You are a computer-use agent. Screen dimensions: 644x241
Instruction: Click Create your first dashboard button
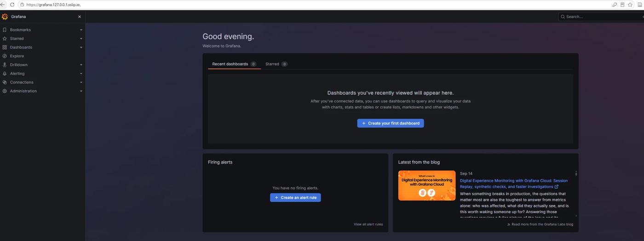point(391,123)
